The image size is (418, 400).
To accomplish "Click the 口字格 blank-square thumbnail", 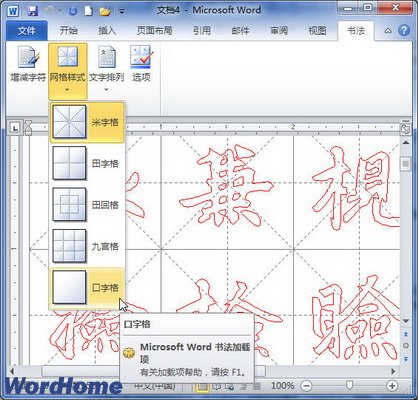I will [69, 287].
